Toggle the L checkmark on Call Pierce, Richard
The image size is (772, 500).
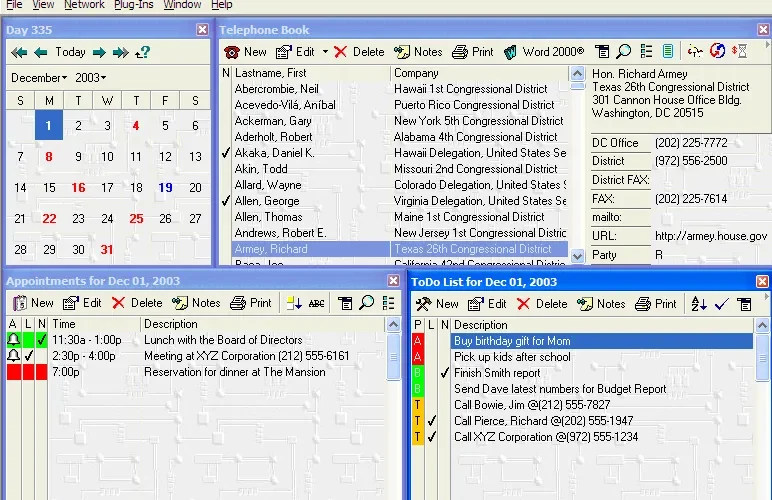(x=432, y=421)
